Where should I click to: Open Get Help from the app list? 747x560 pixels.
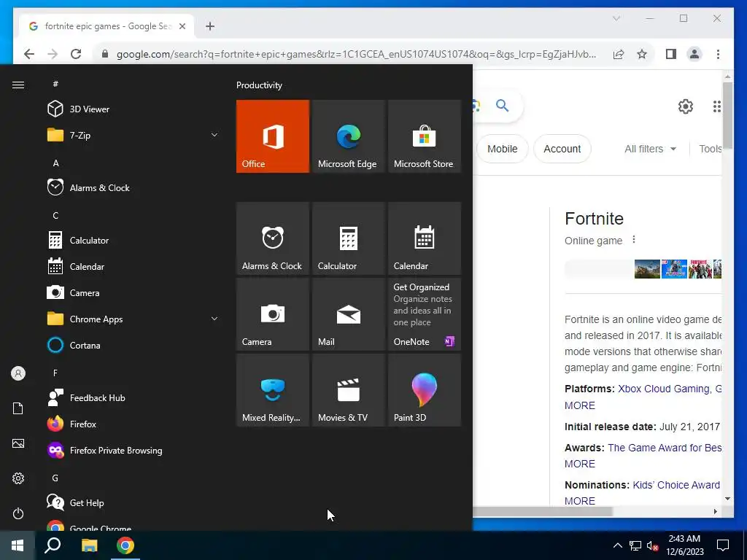click(133, 503)
